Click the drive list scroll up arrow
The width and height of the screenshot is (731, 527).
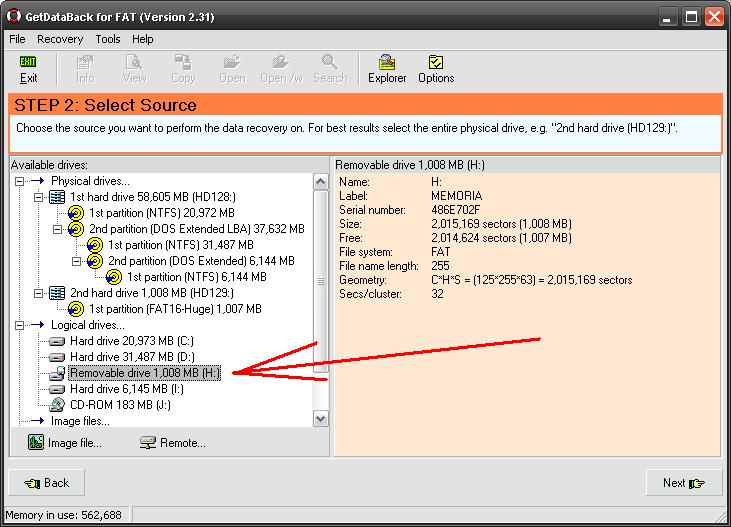point(321,181)
